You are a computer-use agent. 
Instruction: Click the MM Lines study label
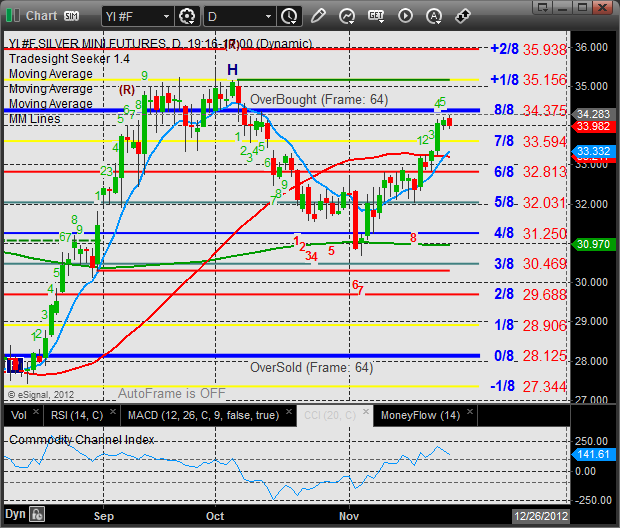[x=35, y=119]
